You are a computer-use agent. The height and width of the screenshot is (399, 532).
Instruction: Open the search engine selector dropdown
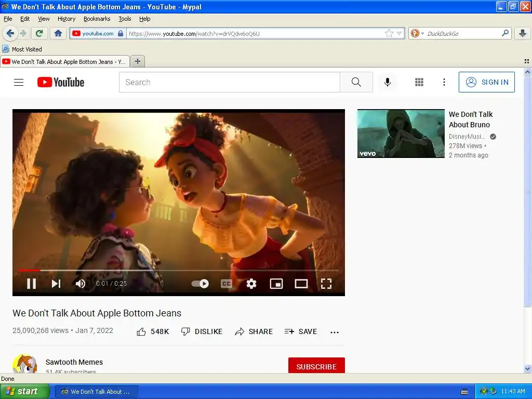[x=417, y=33]
